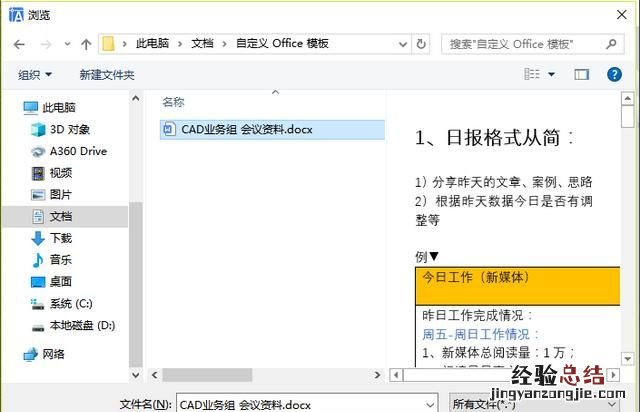This screenshot has height=412, width=640.
Task: Select 此电脑 in the navigation tree
Action: coord(49,107)
